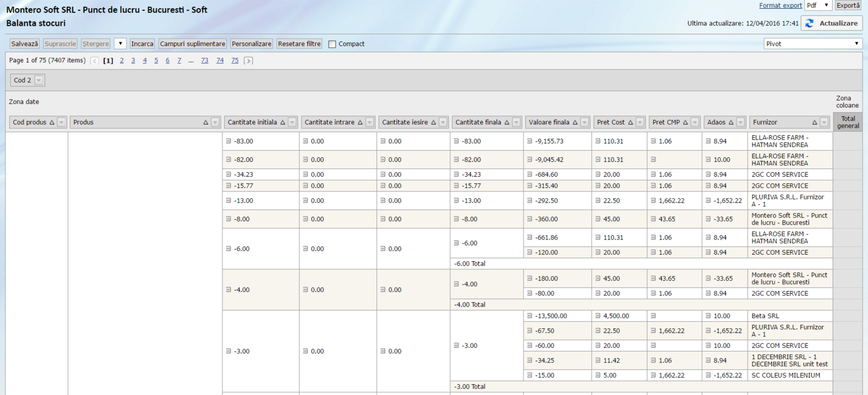Click the filter icon on Adaos header

pyautogui.click(x=741, y=122)
